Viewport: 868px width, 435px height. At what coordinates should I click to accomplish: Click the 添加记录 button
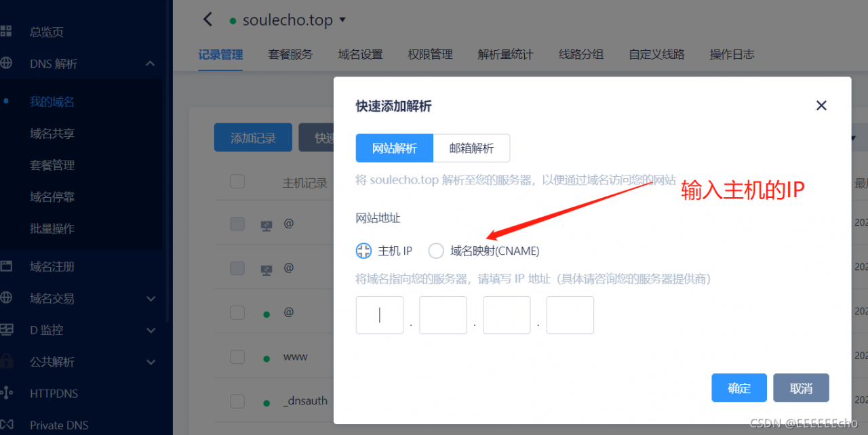[x=253, y=138]
